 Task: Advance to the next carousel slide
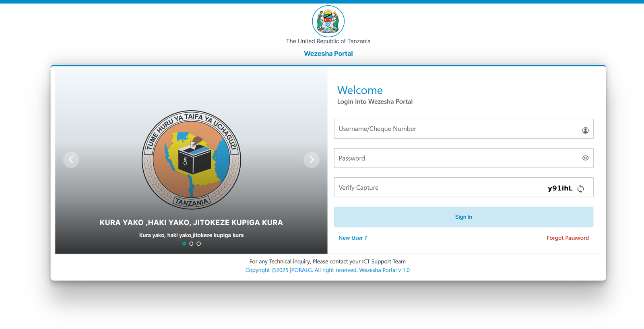pos(311,160)
